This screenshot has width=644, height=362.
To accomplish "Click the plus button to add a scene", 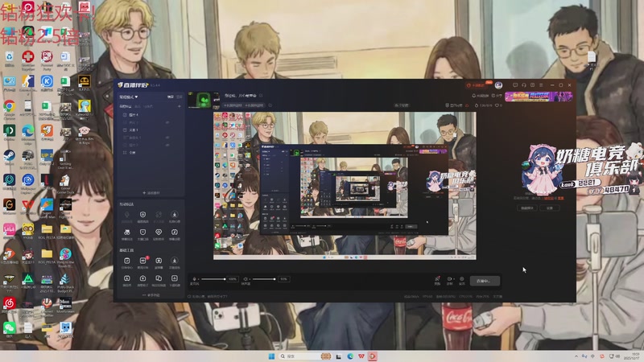I will 180,106.
